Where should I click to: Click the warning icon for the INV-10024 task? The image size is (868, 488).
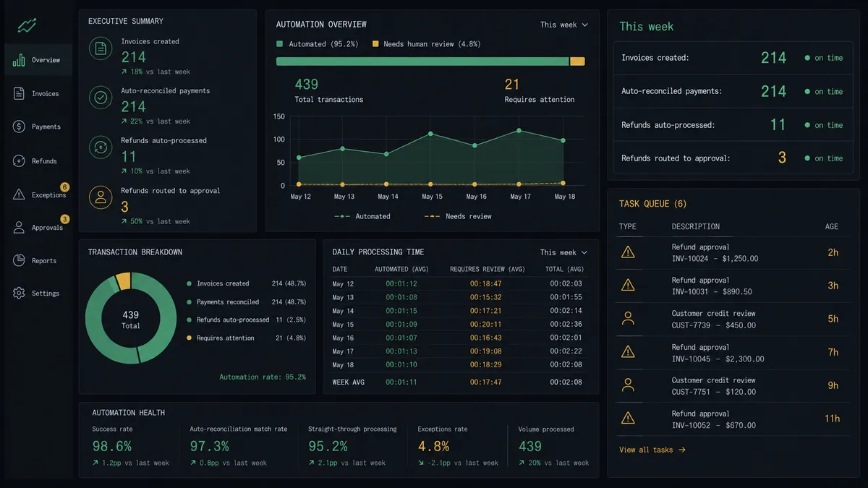[628, 252]
